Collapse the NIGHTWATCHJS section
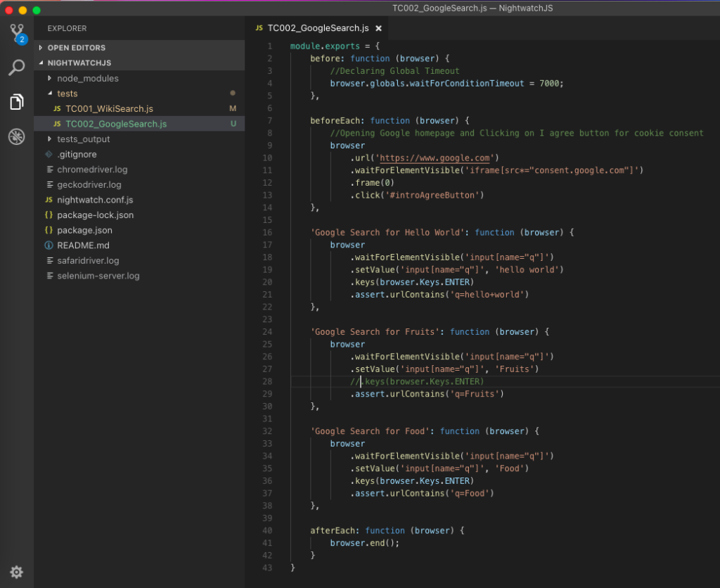Screen dimensions: 720x588 point(139,63)
